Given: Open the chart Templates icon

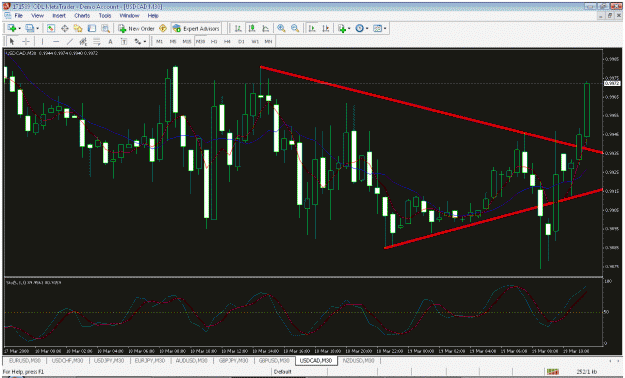Looking at the screenshot, I should tap(377, 28).
